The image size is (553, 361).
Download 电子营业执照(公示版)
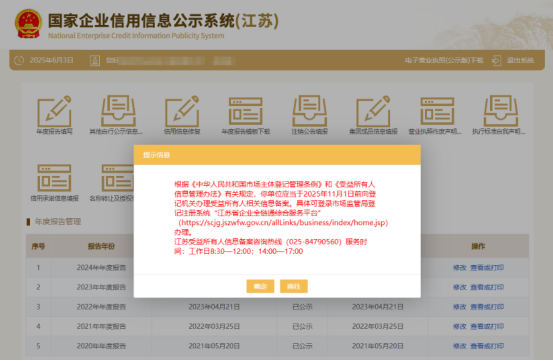[x=444, y=60]
